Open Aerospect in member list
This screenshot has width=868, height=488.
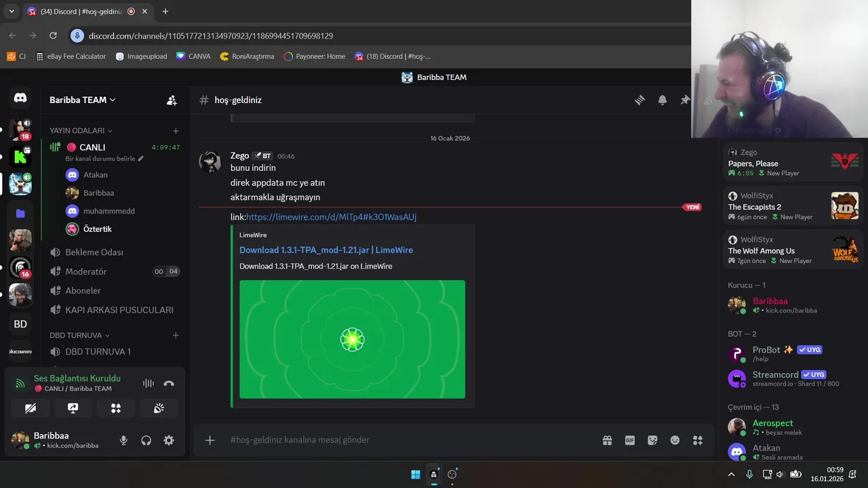(793, 427)
